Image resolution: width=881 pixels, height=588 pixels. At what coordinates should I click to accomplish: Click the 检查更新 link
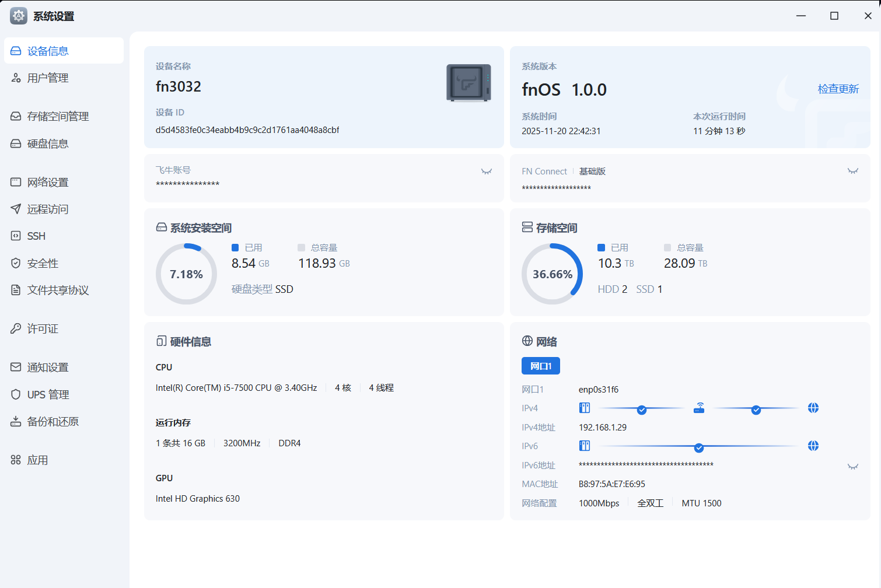[838, 89]
